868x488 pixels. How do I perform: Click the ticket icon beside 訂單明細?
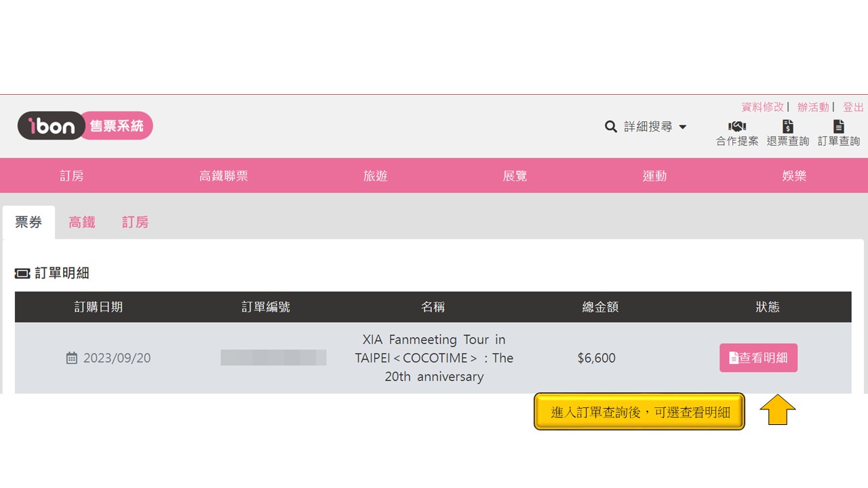coord(22,273)
